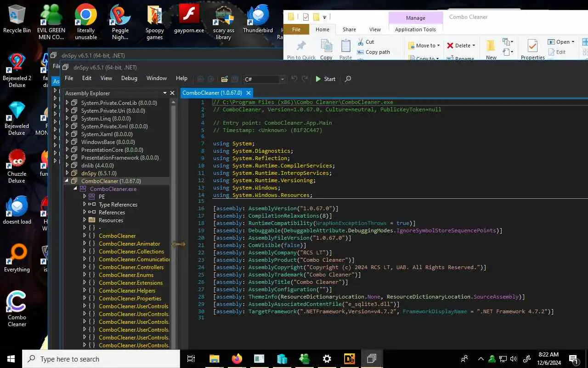Expand the System.Linq assembly node
Image resolution: width=588 pixels, height=368 pixels.
[x=67, y=119]
